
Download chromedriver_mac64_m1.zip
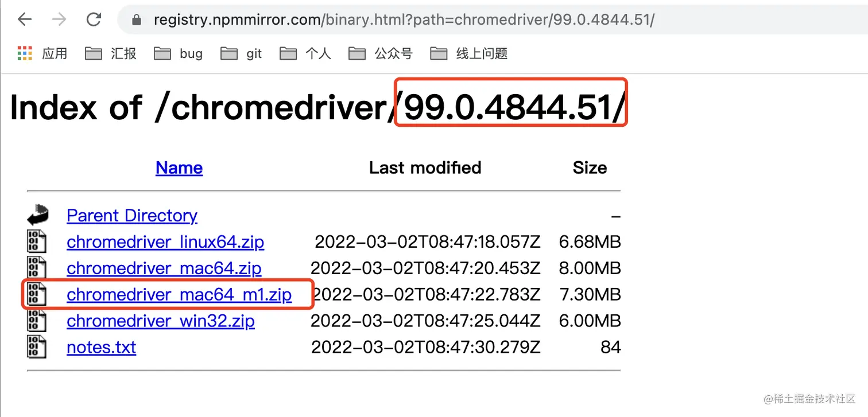coord(179,295)
